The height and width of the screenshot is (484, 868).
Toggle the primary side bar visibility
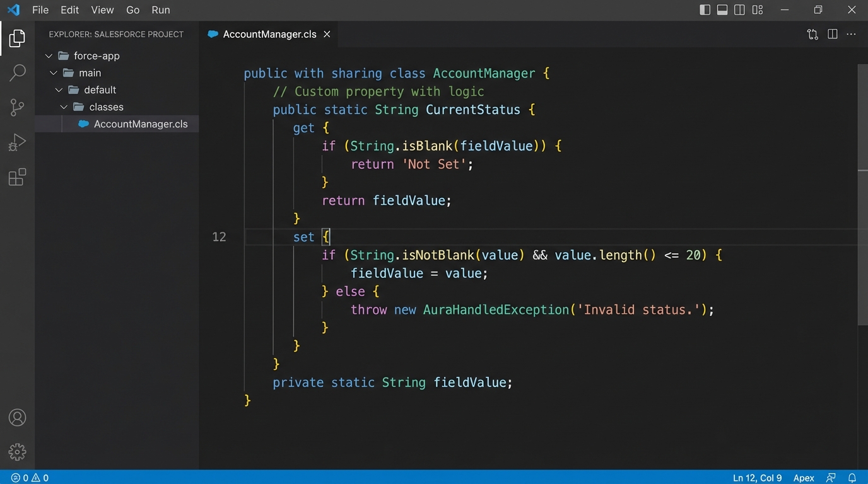point(705,10)
